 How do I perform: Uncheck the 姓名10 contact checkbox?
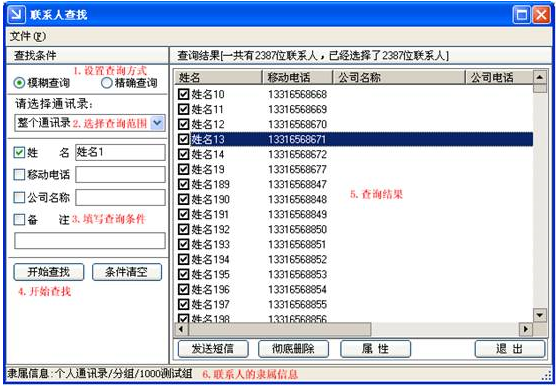[x=183, y=94]
